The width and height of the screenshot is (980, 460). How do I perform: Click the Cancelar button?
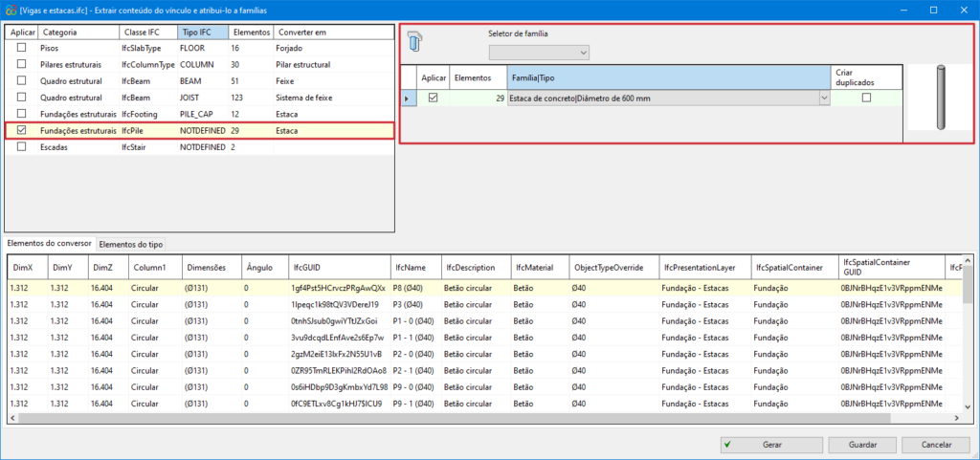point(936,445)
